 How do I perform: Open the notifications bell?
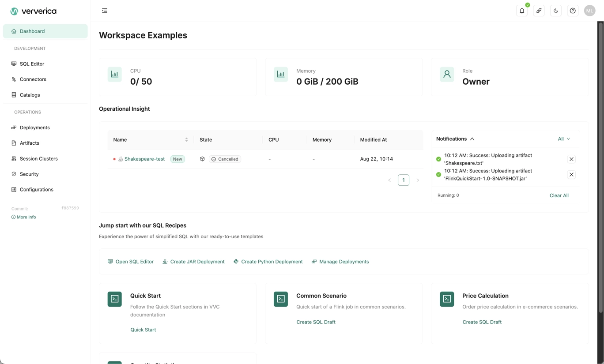click(x=522, y=11)
